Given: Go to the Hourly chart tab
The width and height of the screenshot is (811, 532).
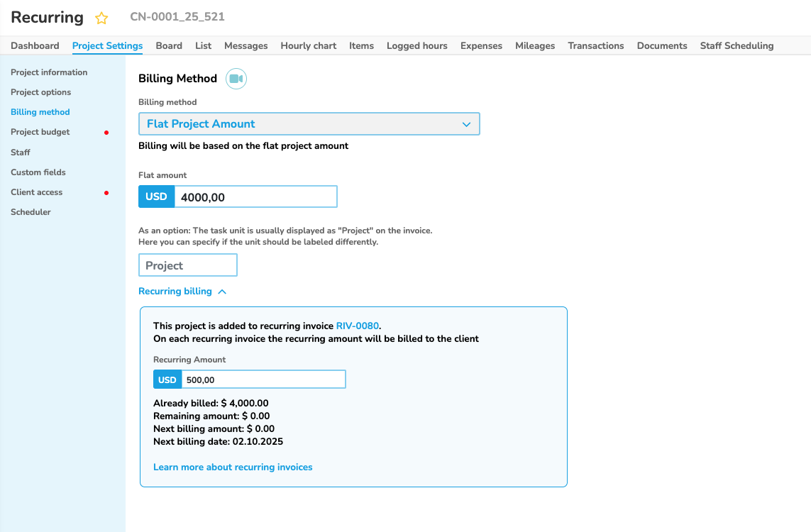Looking at the screenshot, I should pyautogui.click(x=308, y=45).
